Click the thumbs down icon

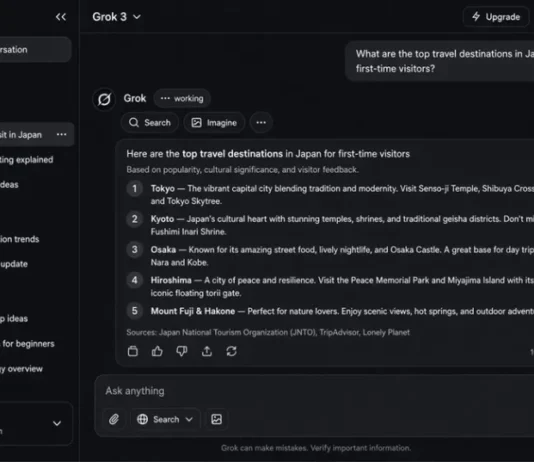point(182,351)
